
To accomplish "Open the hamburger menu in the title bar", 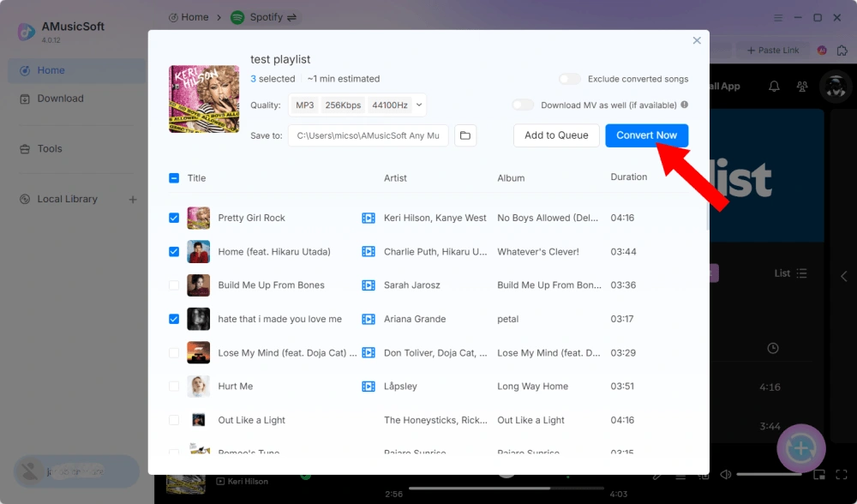I will point(778,18).
